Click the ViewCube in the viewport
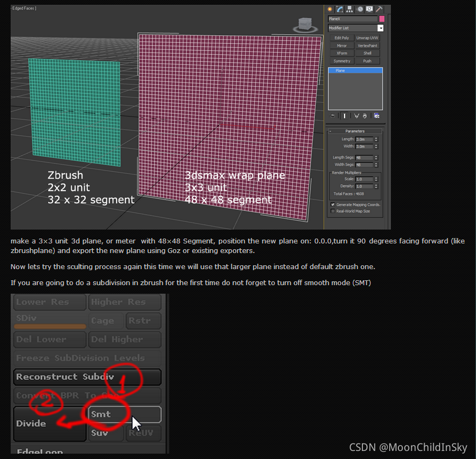The image size is (476, 459). (x=305, y=25)
